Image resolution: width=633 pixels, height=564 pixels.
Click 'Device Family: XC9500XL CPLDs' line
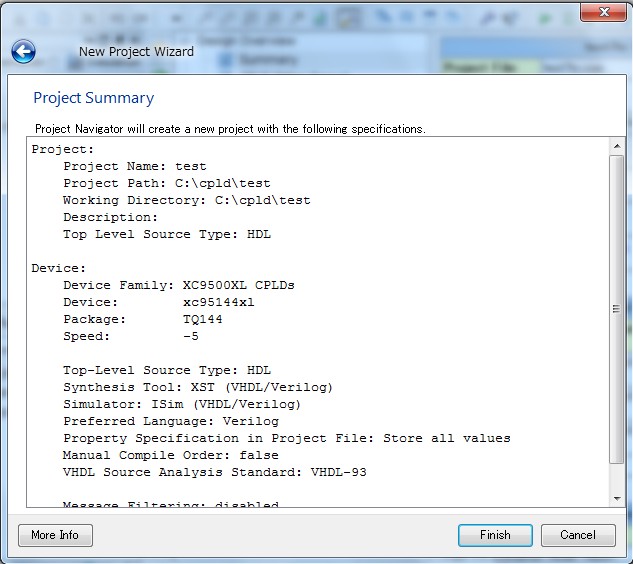(x=179, y=285)
